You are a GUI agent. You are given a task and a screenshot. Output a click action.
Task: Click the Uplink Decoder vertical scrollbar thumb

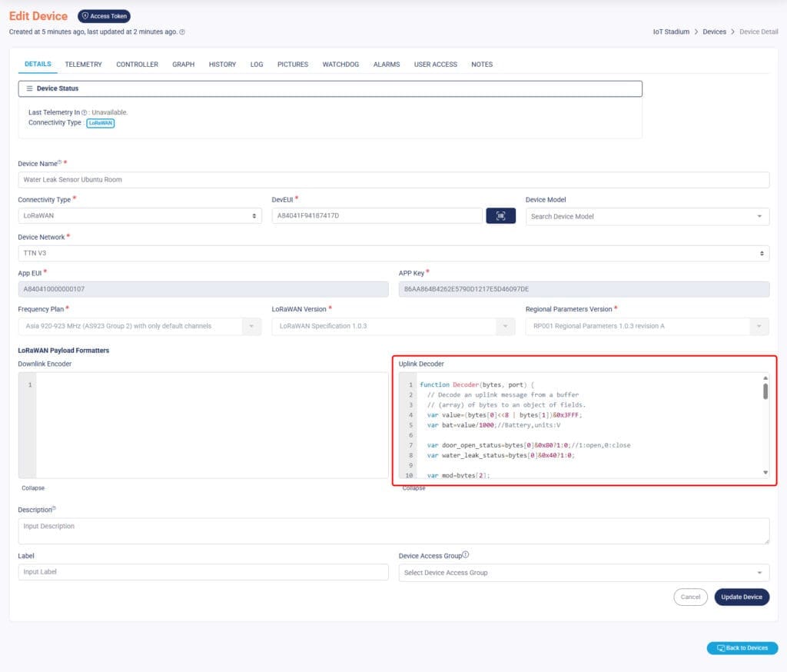click(765, 391)
